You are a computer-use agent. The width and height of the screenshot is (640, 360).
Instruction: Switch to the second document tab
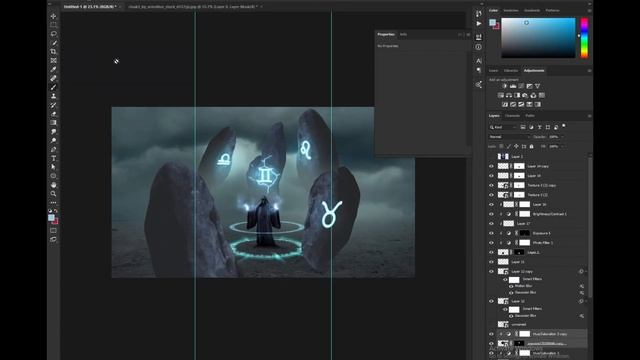click(x=193, y=7)
